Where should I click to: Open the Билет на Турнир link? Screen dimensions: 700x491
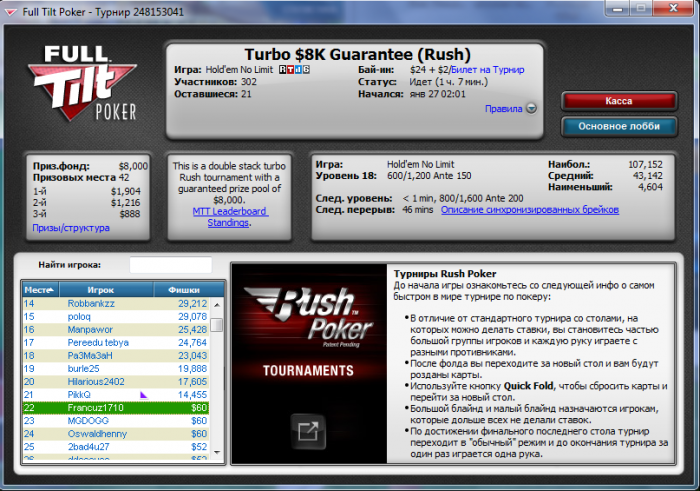[488, 70]
